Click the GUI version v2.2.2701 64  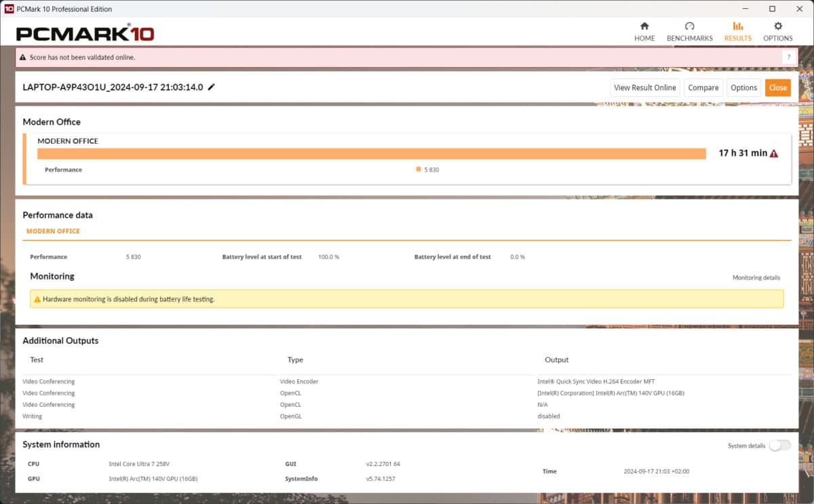(x=383, y=464)
